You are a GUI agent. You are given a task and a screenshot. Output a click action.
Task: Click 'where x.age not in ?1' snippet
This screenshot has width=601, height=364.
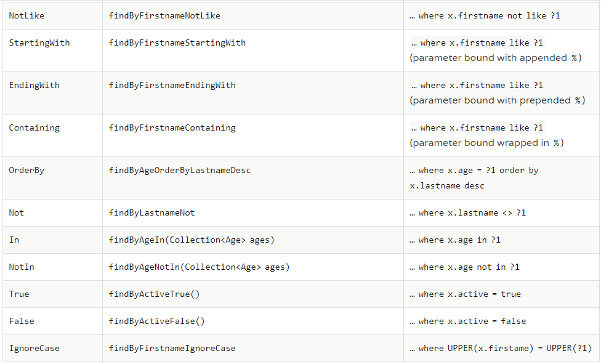click(469, 267)
